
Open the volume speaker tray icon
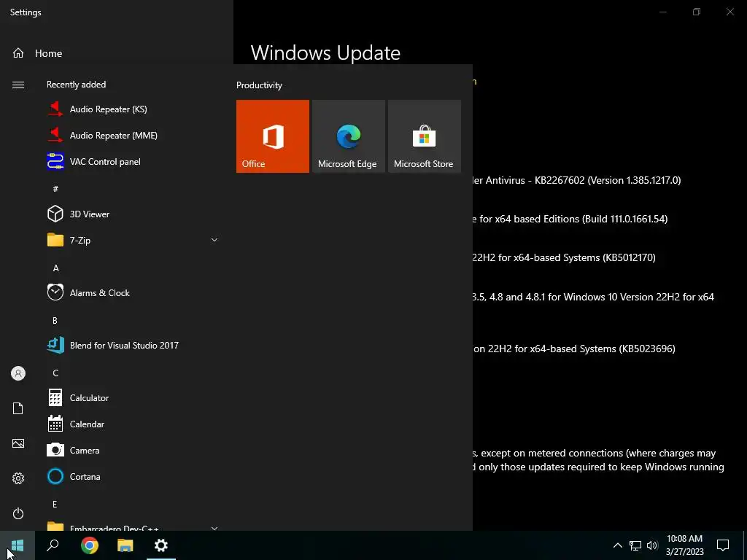point(652,545)
